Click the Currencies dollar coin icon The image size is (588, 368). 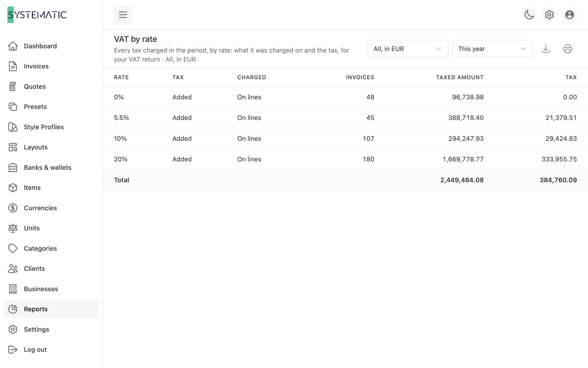(x=13, y=208)
